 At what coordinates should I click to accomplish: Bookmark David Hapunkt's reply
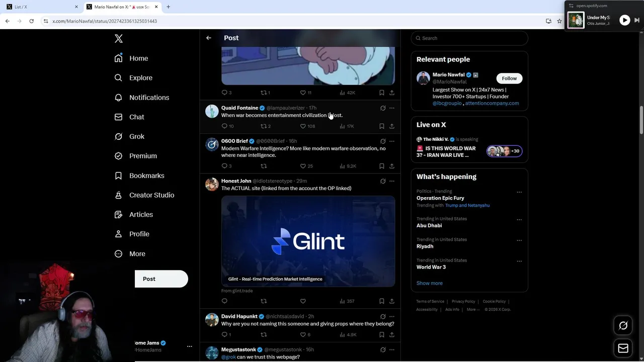381,334
